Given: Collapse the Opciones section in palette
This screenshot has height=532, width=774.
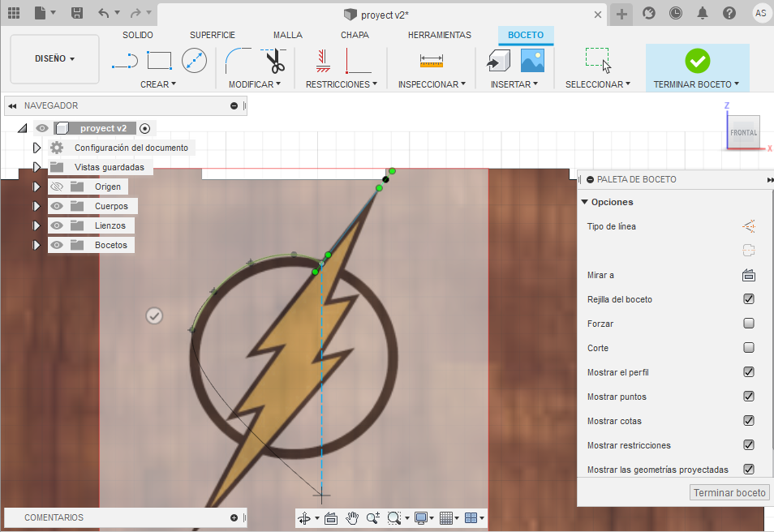Looking at the screenshot, I should click(x=584, y=202).
